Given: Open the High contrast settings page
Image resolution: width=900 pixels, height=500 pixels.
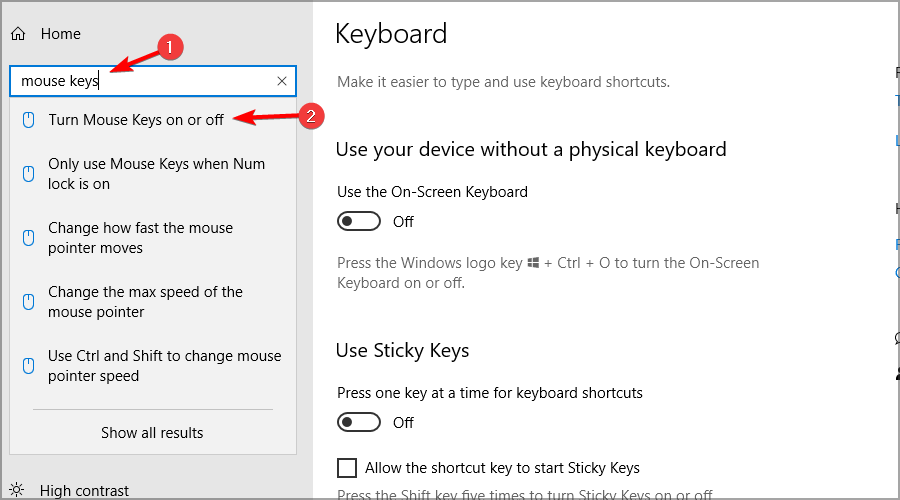Looking at the screenshot, I should click(x=84, y=491).
